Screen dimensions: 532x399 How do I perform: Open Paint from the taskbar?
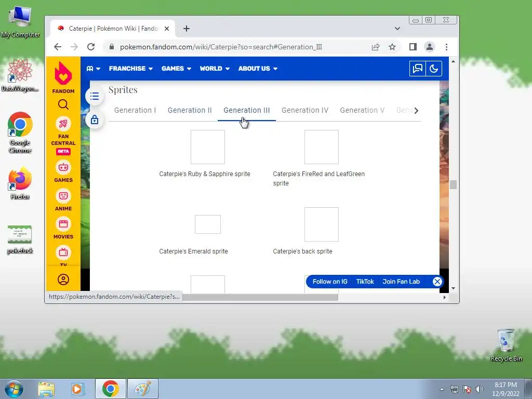pyautogui.click(x=142, y=389)
